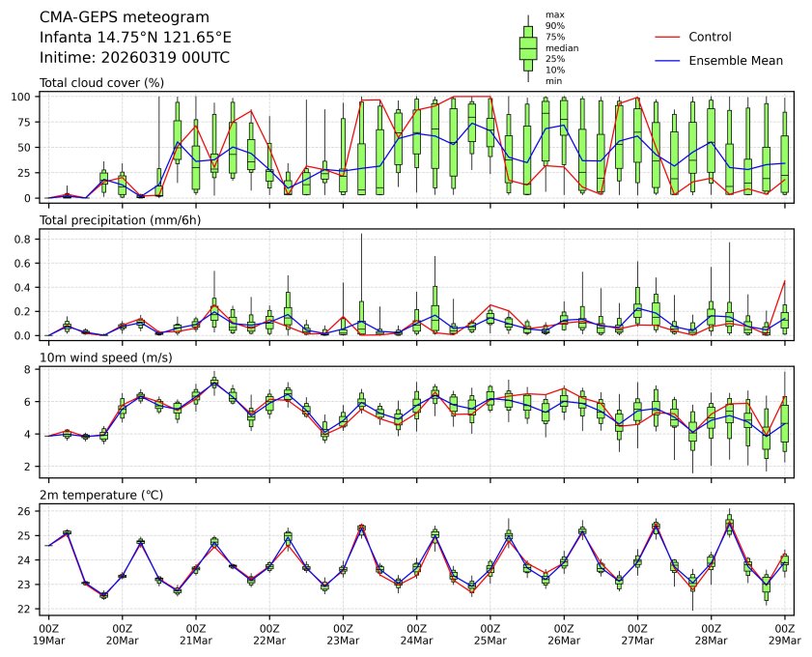Select the '10m wind speed (m/s)' panel title
The height and width of the screenshot is (657, 812).
[x=103, y=358]
